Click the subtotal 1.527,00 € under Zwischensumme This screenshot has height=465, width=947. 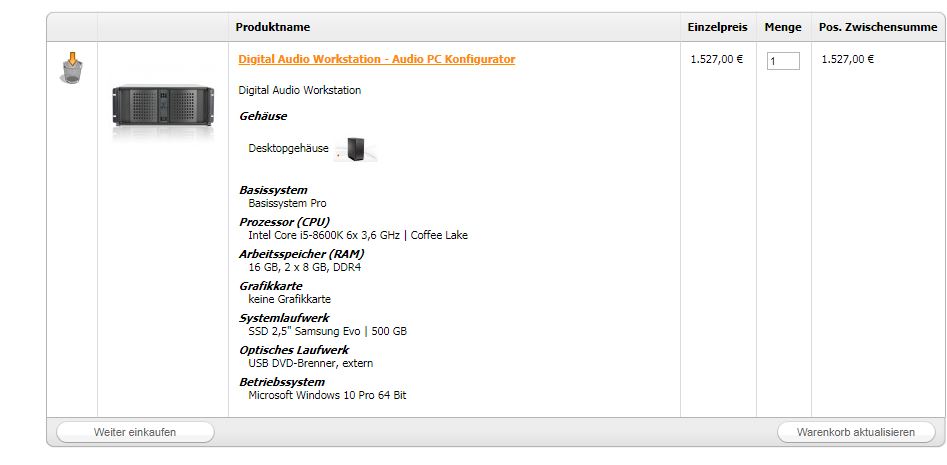(x=847, y=60)
